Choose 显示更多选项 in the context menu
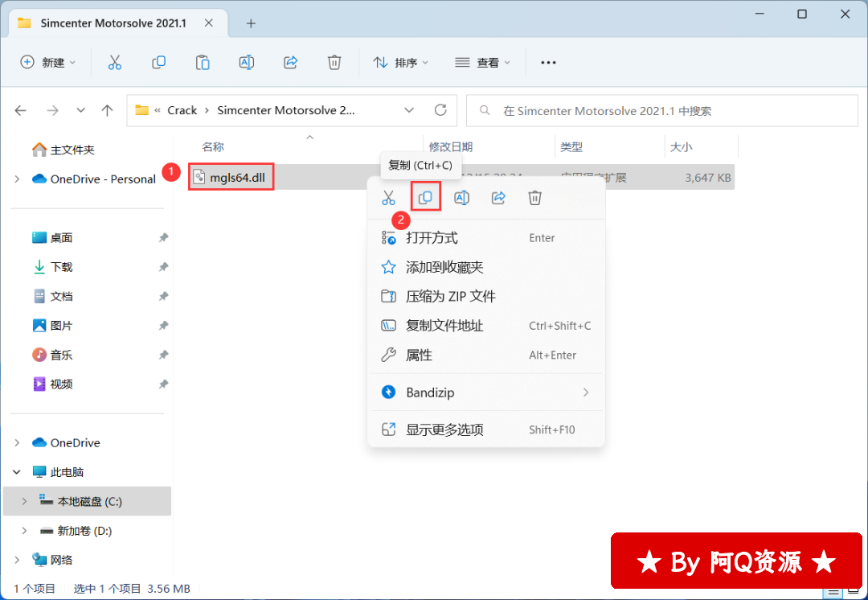This screenshot has height=600, width=868. click(486, 429)
